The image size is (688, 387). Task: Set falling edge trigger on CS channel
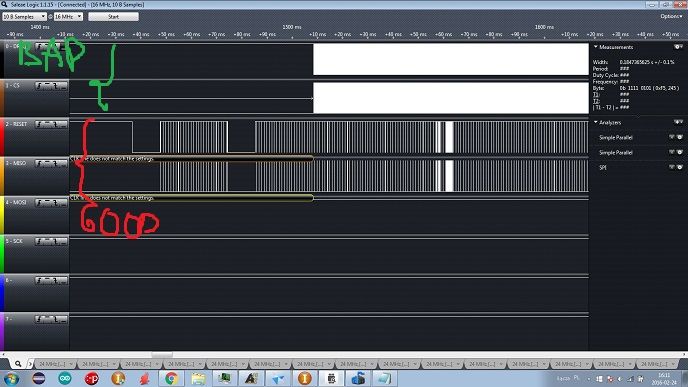click(55, 86)
